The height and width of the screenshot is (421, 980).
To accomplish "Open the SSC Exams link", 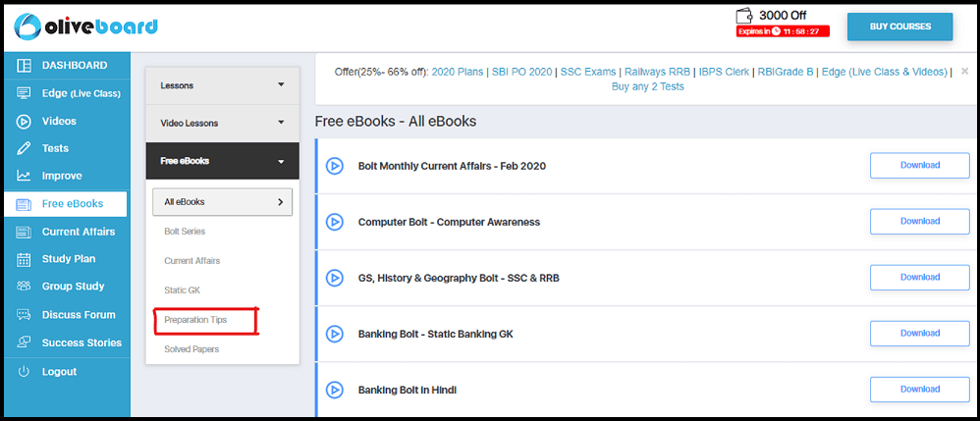I will [x=588, y=72].
